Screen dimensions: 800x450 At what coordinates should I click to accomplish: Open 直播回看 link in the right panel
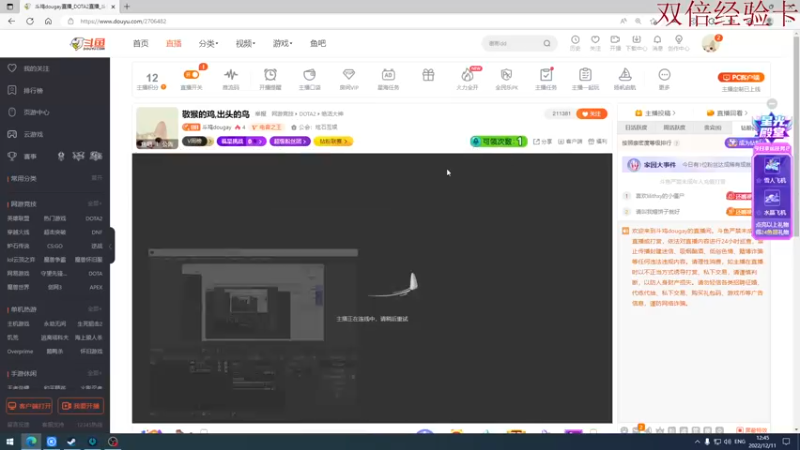[727, 113]
